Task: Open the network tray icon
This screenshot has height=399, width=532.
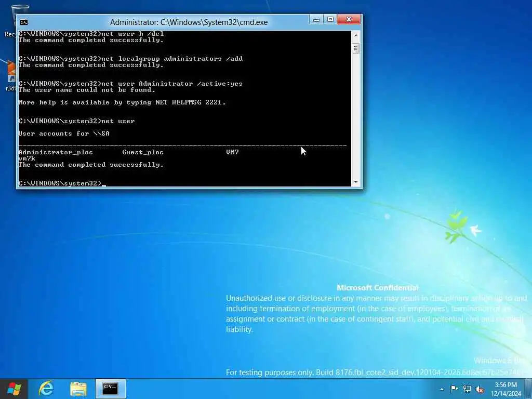Action: (x=467, y=389)
